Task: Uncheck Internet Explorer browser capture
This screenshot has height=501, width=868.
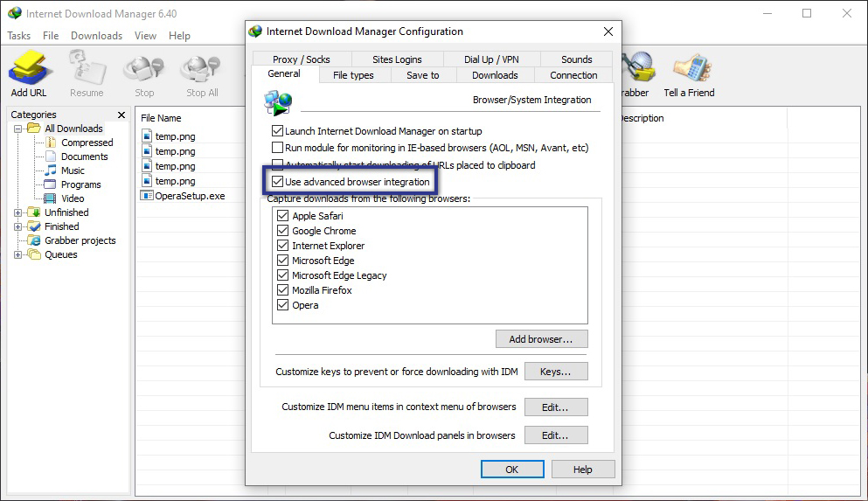Action: tap(283, 246)
